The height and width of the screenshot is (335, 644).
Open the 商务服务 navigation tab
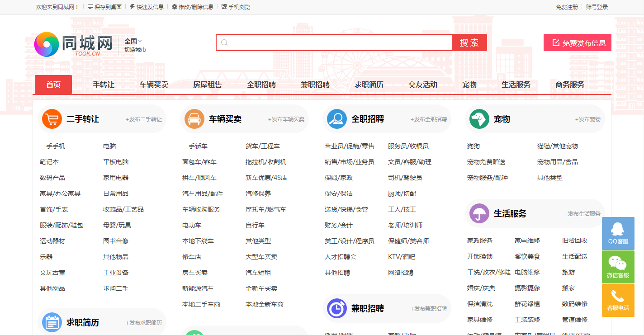pyautogui.click(x=570, y=85)
